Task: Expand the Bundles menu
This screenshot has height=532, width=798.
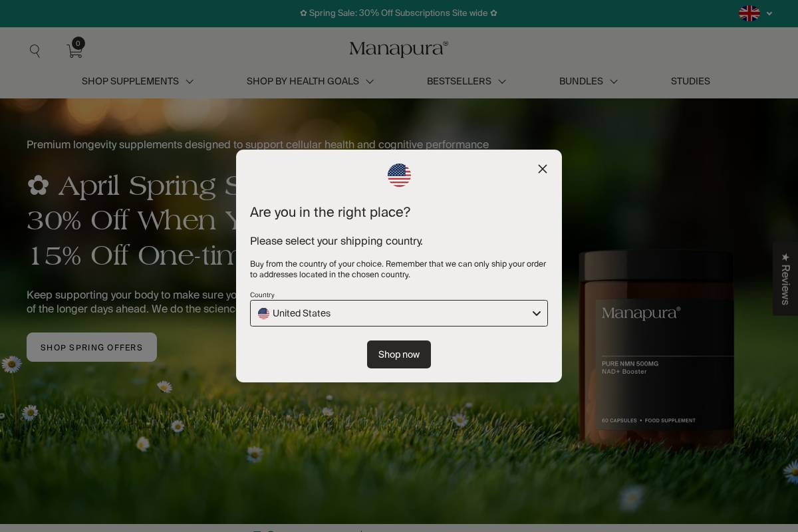Action: pyautogui.click(x=589, y=81)
